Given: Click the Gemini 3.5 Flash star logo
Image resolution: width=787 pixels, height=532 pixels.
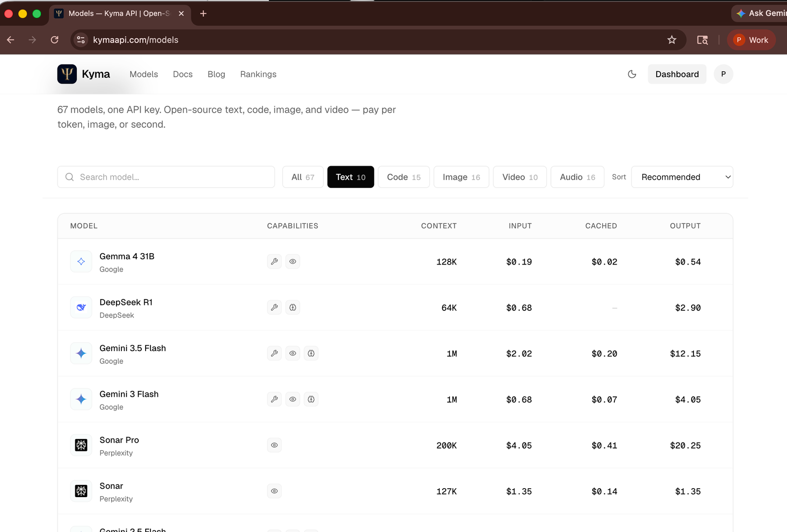Looking at the screenshot, I should (x=81, y=354).
